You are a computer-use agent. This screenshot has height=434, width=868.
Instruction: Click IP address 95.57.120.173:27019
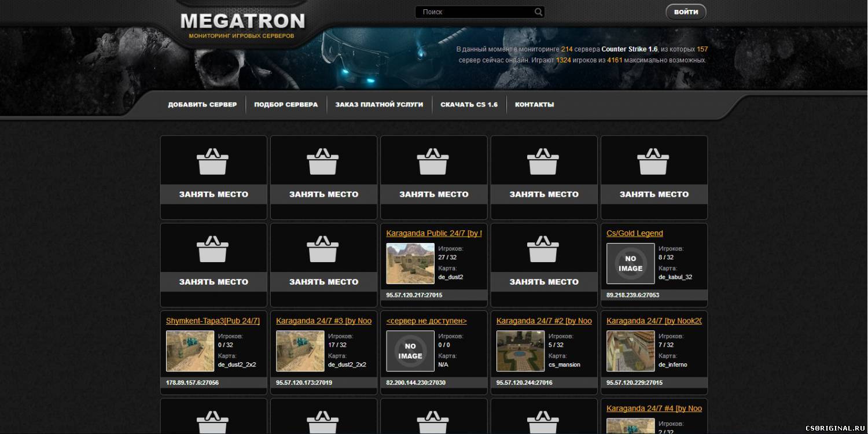(304, 382)
